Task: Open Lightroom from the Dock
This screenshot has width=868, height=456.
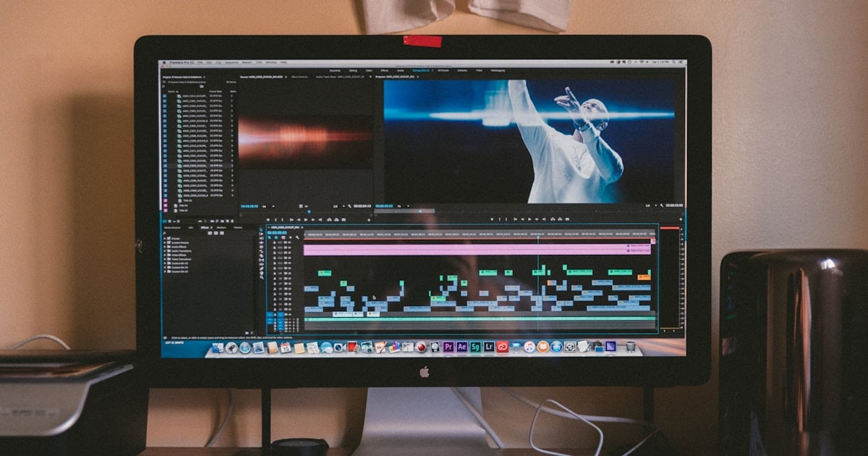Action: pos(489,347)
